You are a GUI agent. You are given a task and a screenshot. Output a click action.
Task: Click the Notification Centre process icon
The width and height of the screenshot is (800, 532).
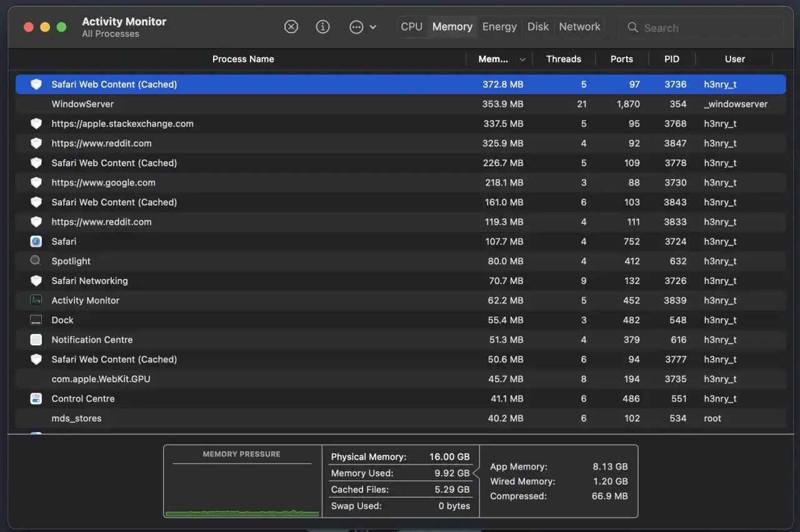tap(36, 340)
